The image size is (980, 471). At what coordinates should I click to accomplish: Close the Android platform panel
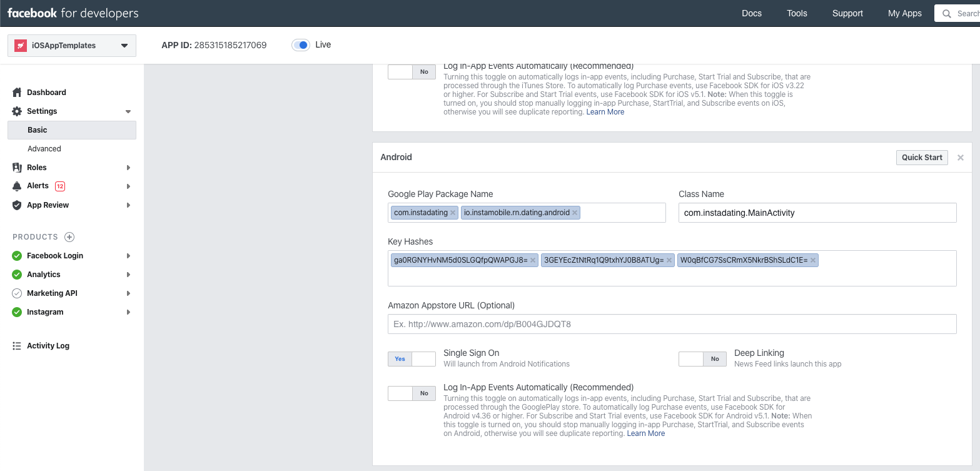[961, 158]
